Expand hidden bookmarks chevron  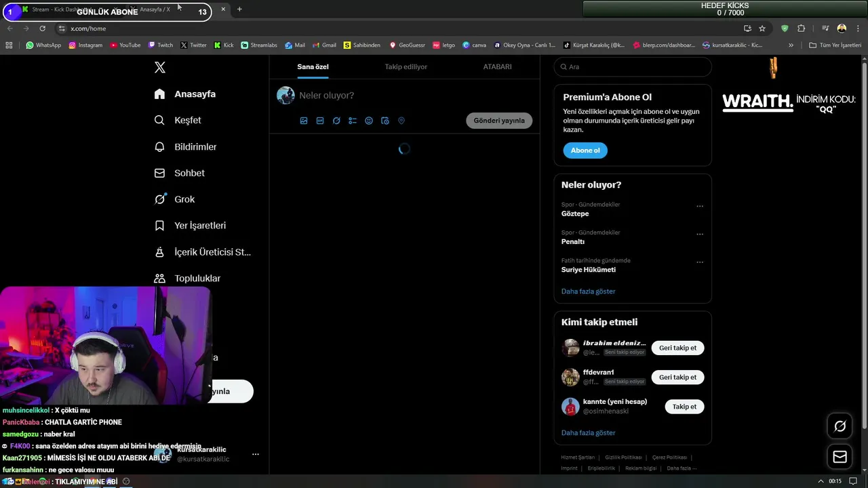791,45
